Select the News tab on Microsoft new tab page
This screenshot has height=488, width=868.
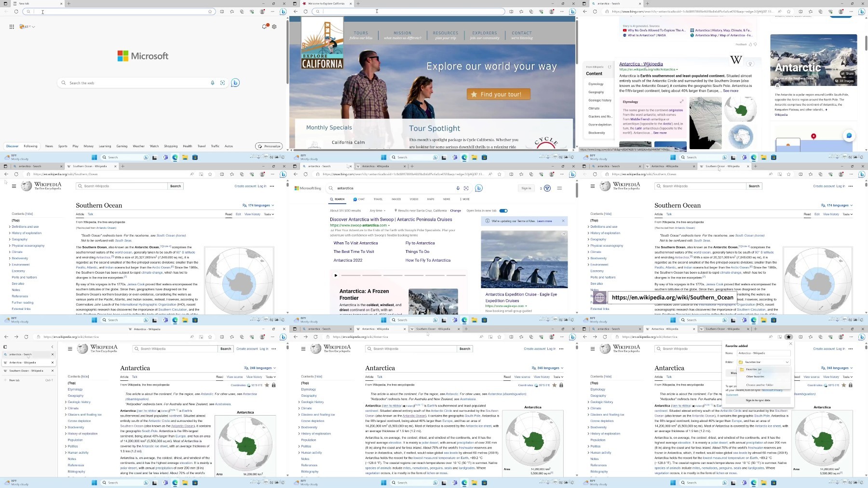coord(49,146)
